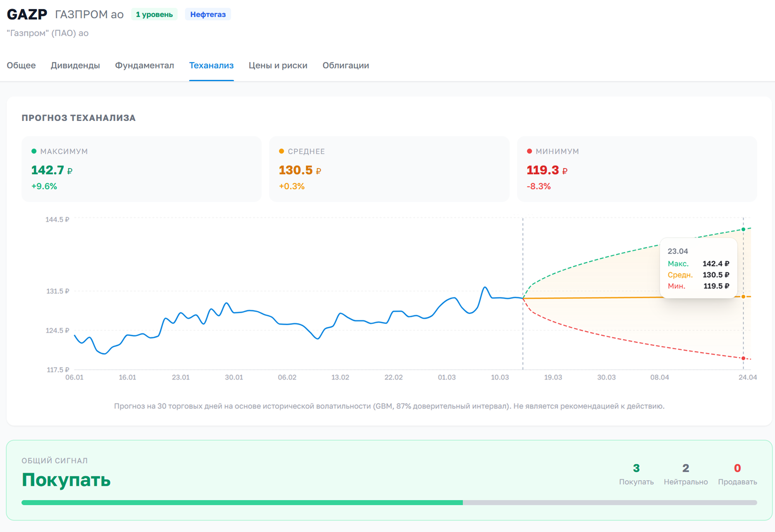Click the orange dot beside the СРЕДНЕЕ label
This screenshot has height=532, width=775.
(x=282, y=151)
